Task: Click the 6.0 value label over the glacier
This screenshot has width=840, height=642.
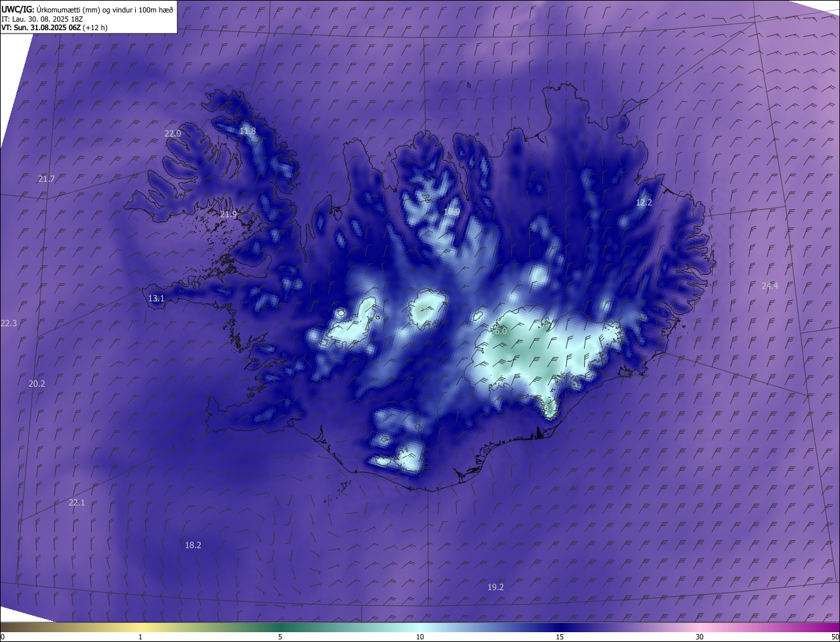Action: 500,332
